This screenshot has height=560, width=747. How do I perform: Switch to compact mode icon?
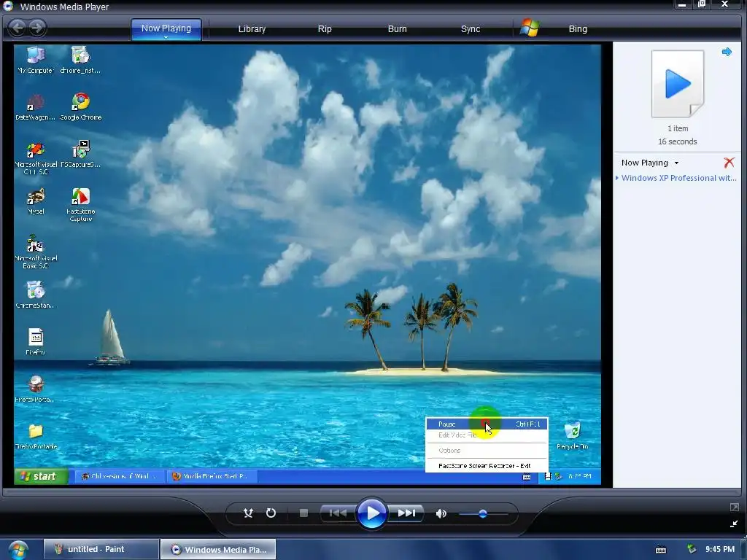click(x=734, y=524)
